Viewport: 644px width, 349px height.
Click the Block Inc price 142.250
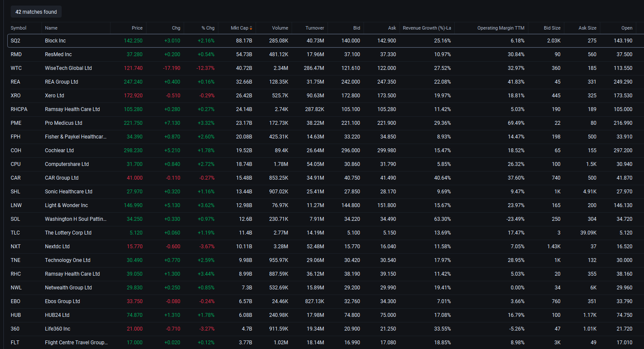point(133,41)
